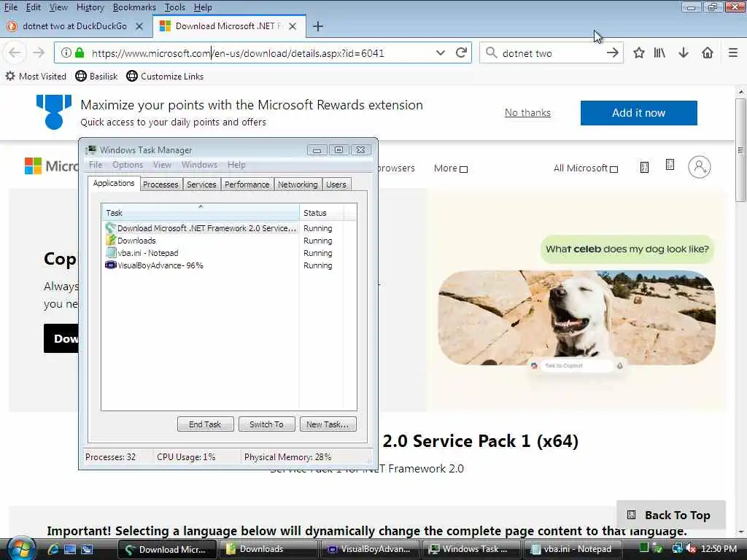
Task: Go back using browser back arrow
Action: (x=15, y=52)
